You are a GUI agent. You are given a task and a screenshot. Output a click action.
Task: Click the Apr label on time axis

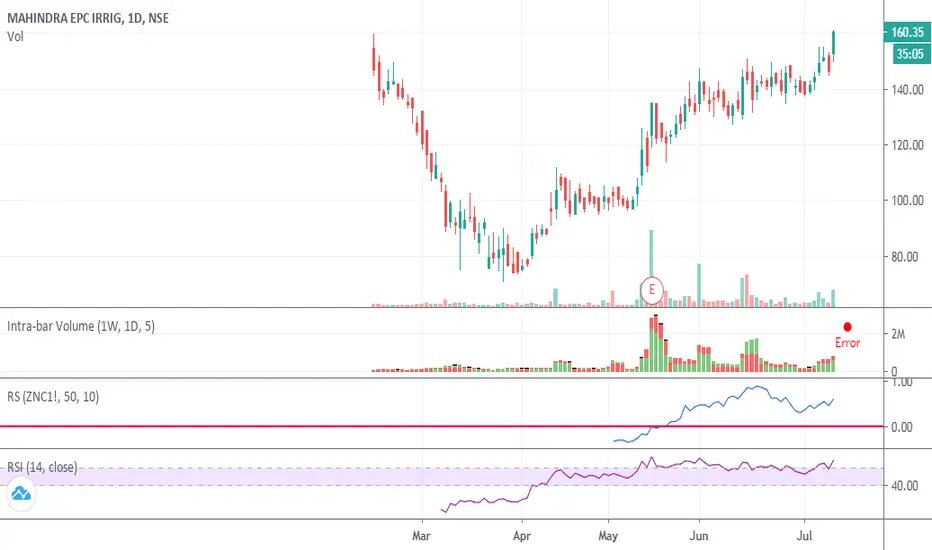[521, 536]
